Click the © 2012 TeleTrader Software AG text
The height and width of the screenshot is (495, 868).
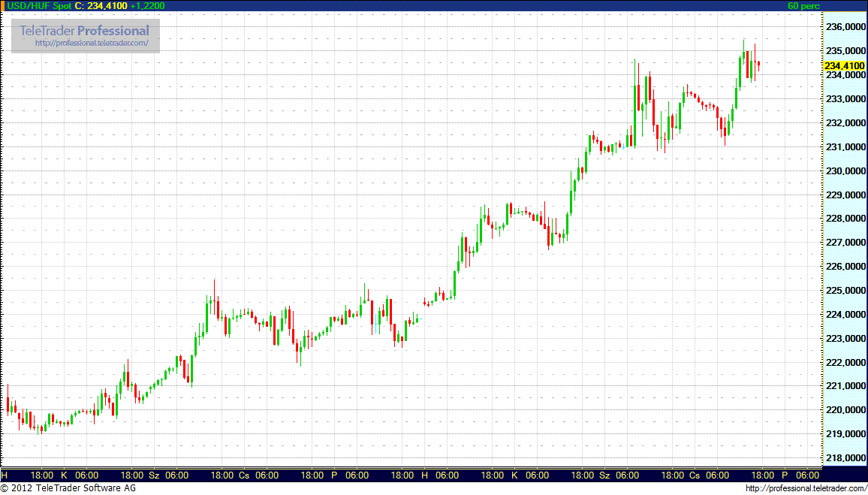68,488
